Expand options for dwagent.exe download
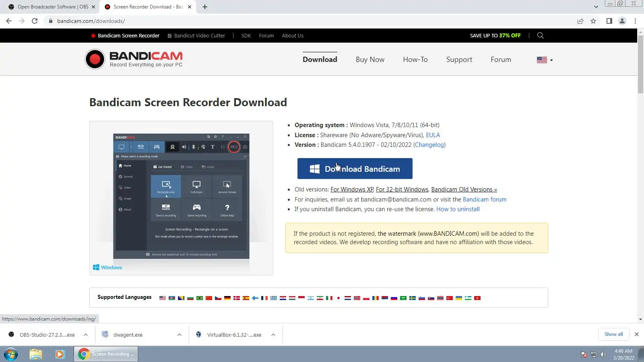The image size is (644, 362). click(180, 335)
